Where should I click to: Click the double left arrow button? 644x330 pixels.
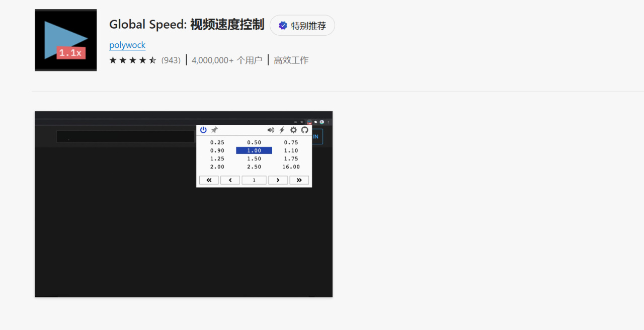209,180
